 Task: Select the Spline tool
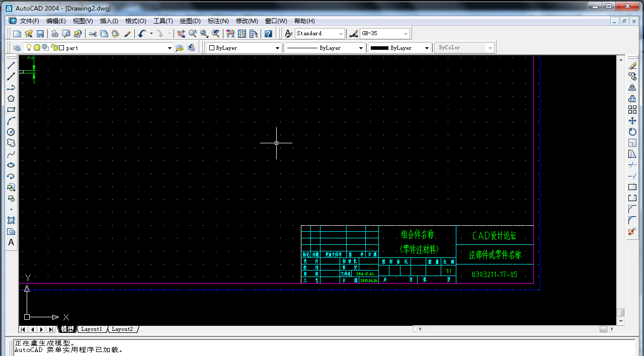point(11,154)
